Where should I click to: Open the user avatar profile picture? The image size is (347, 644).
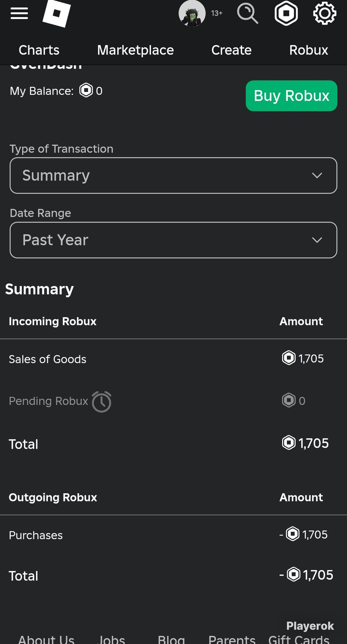192,14
